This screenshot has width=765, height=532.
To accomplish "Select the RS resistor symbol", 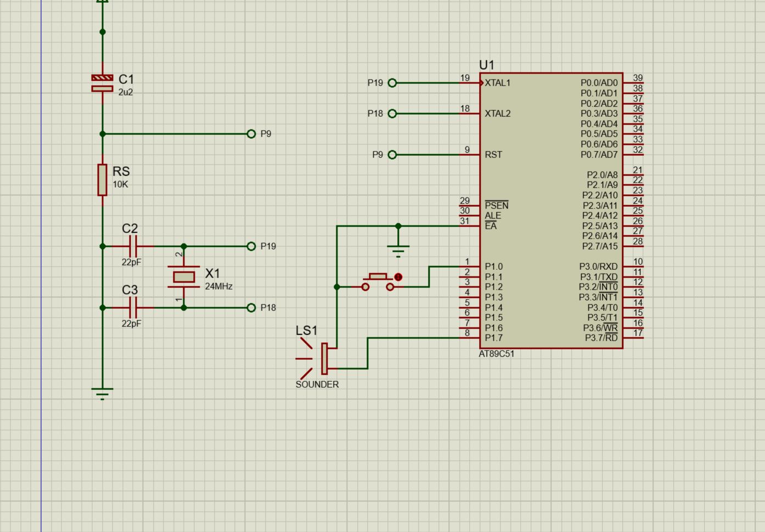I will tap(102, 179).
